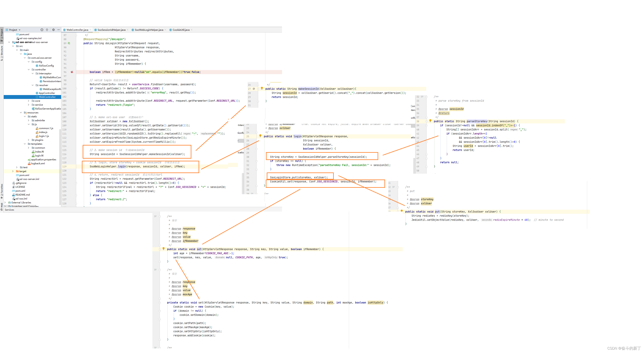Click the breakpoint icon on line 96
The image size is (644, 352).
click(x=72, y=72)
